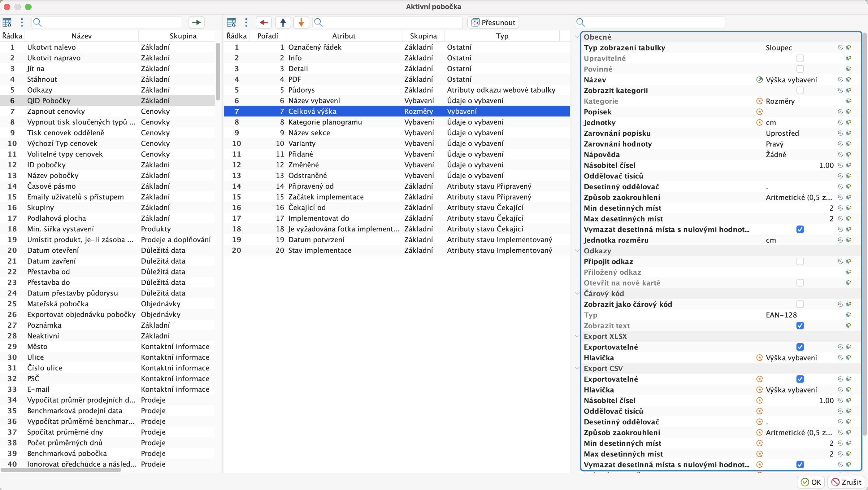Open table settings icon in left panel
The image size is (868, 490).
pyautogui.click(x=7, y=23)
